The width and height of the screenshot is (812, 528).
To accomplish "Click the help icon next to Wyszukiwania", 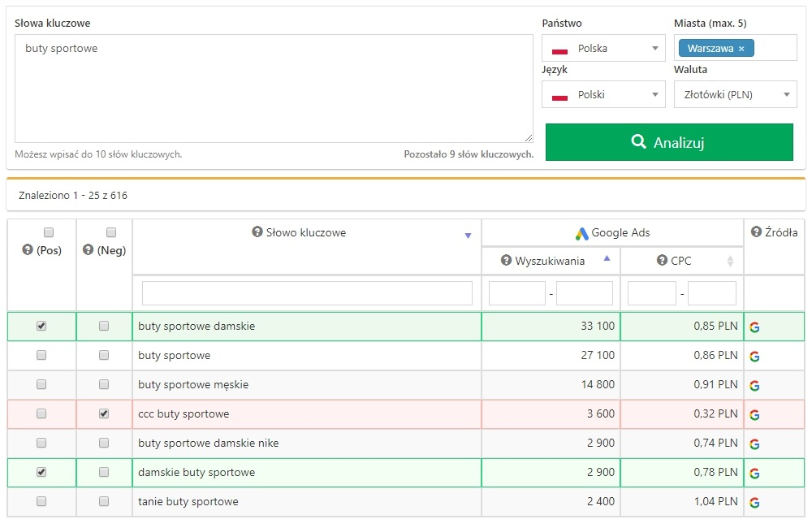I will 507,262.
